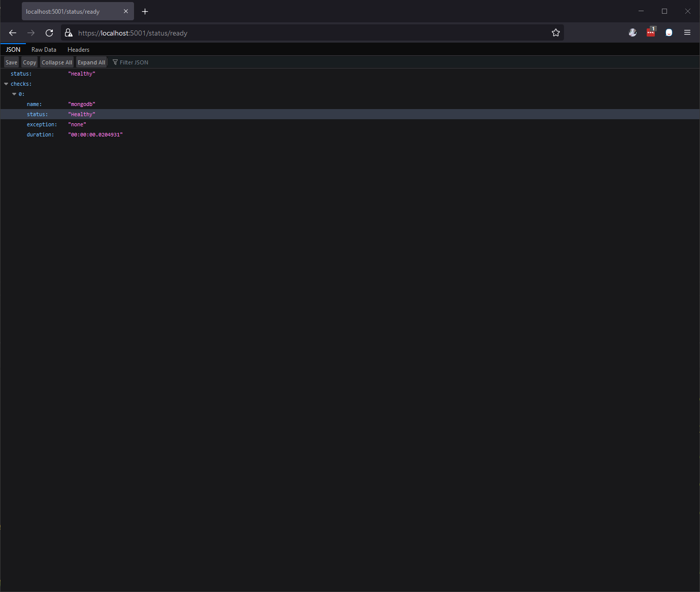This screenshot has width=700, height=592.
Task: Open the hamburger application menu
Action: tap(687, 32)
